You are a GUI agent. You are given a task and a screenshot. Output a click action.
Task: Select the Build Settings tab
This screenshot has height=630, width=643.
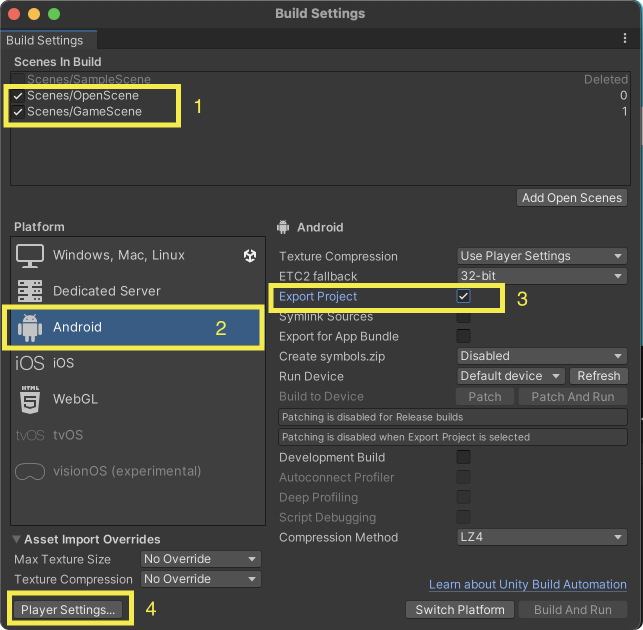click(x=45, y=41)
